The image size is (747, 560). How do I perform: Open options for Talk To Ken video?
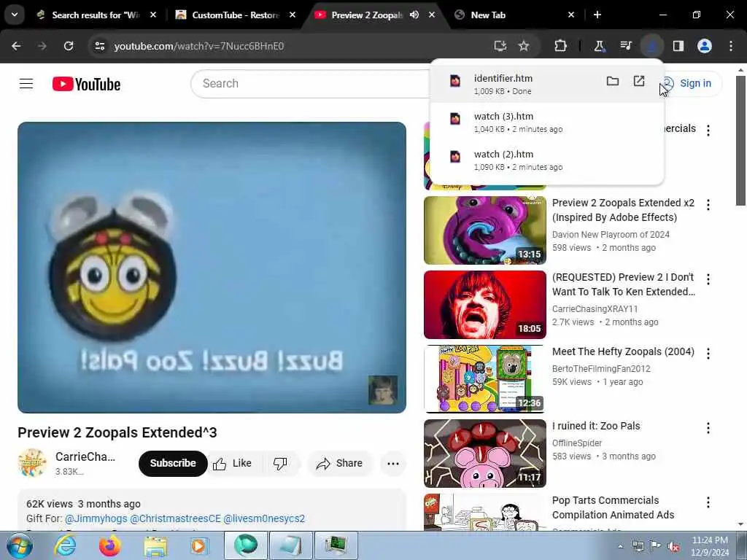[708, 279]
